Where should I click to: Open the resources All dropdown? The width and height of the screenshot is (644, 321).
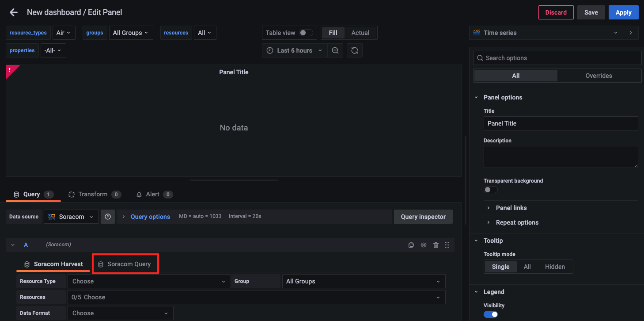tap(205, 33)
